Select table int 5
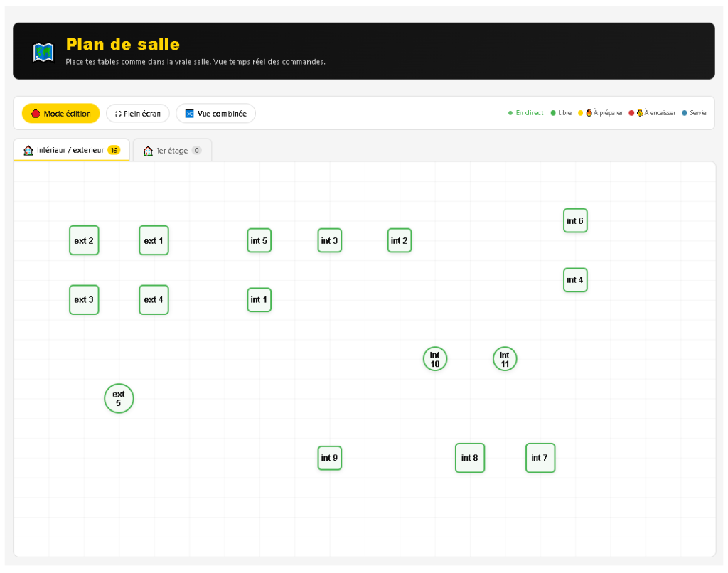 259,240
